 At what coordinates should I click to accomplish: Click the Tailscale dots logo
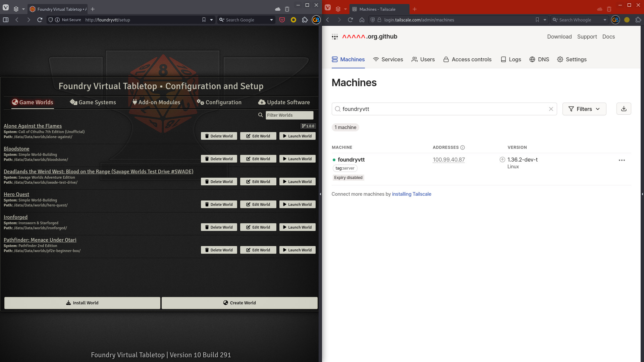pos(335,37)
